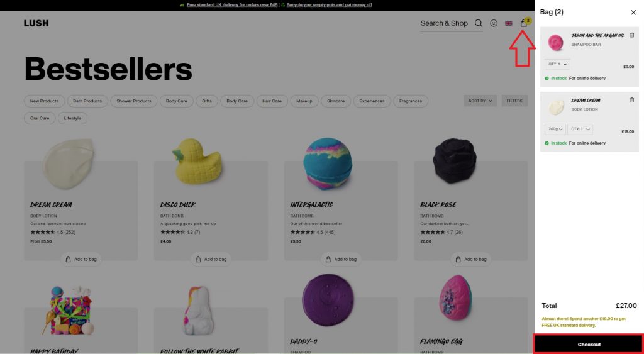Open the Filters button
The height and width of the screenshot is (354, 644).
pyautogui.click(x=514, y=101)
